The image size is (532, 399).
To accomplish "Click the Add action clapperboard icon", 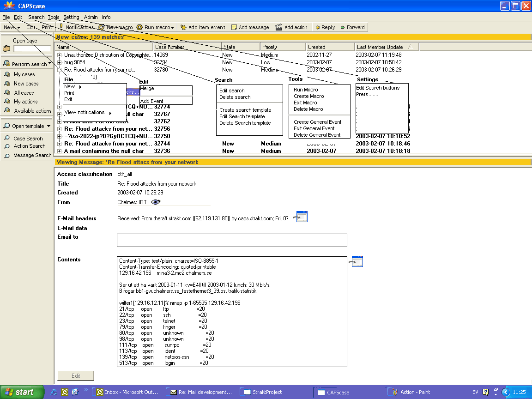I will click(278, 27).
